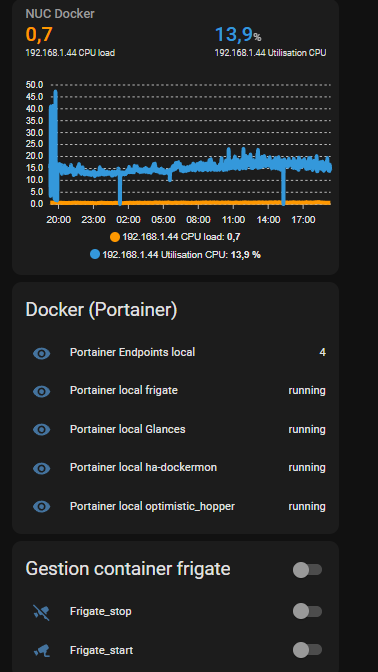Enable the Frigate_start switch
Screen dimensions: 378x672
tap(307, 650)
